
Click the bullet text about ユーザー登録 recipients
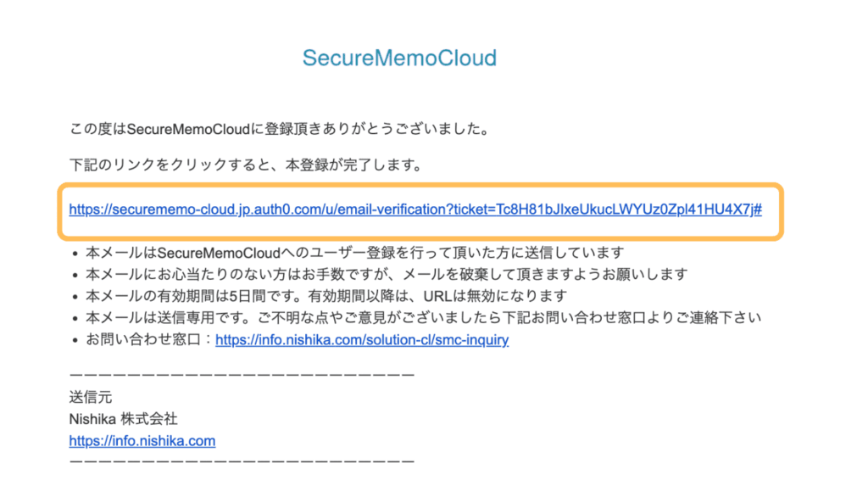355,253
